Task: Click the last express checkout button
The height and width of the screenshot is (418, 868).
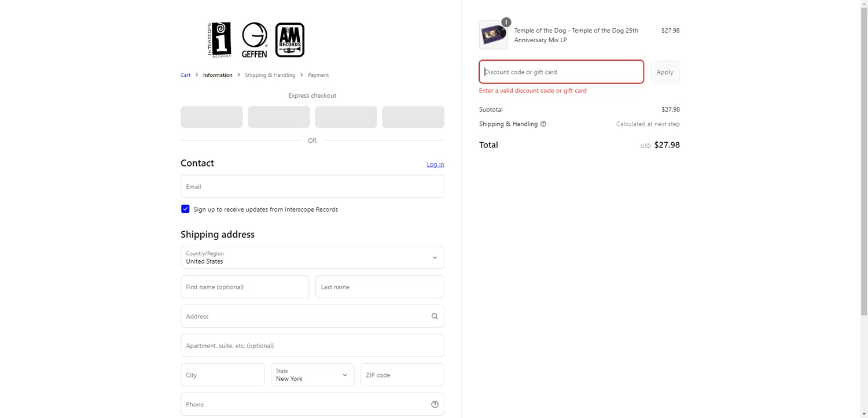Action: point(413,117)
